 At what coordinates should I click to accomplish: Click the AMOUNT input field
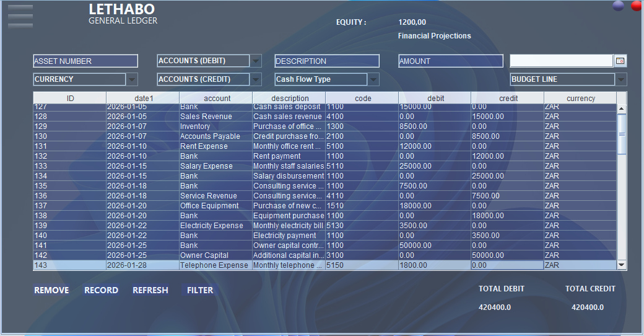[x=451, y=61]
